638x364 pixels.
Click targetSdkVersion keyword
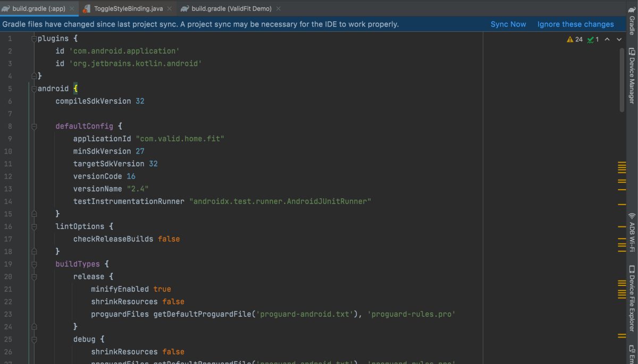pos(109,164)
